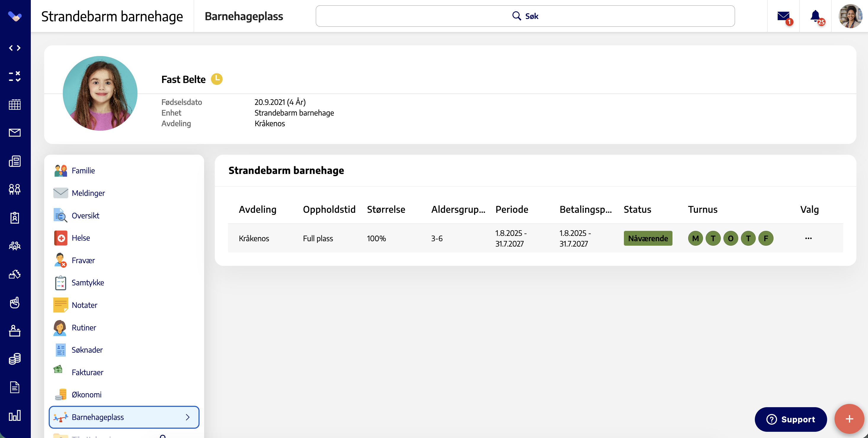Click the Fødselsdato value 20.9.2021 (4 År)
The height and width of the screenshot is (438, 868).
[x=280, y=102]
